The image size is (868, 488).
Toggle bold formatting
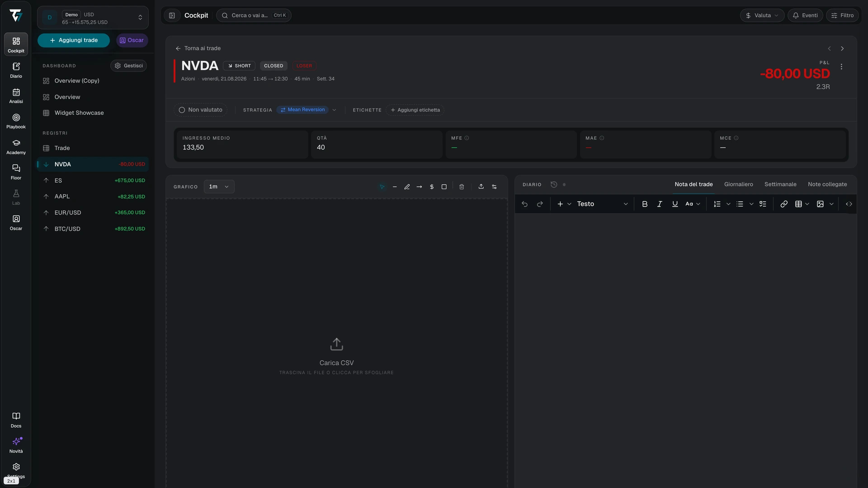click(645, 204)
